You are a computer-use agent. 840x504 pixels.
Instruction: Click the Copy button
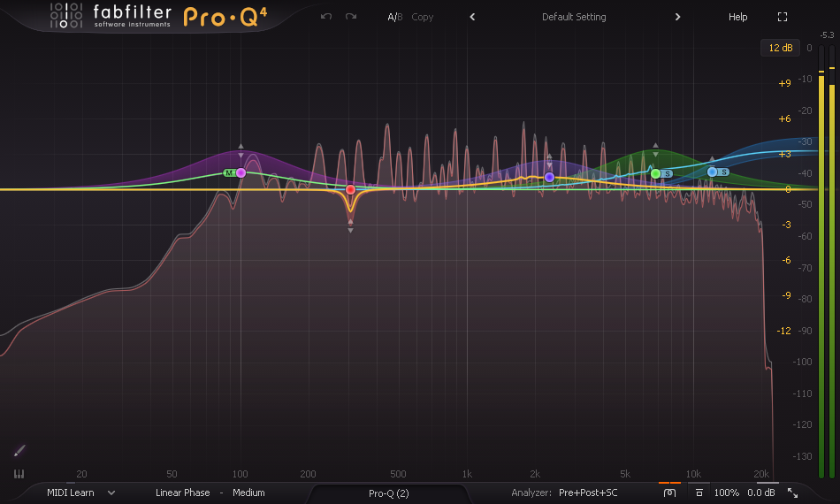tap(423, 17)
